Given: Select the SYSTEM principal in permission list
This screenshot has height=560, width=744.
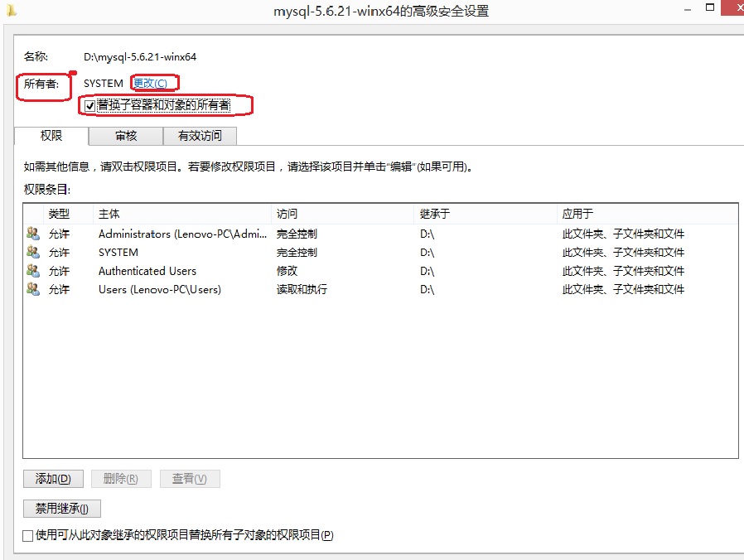Looking at the screenshot, I should click(118, 253).
